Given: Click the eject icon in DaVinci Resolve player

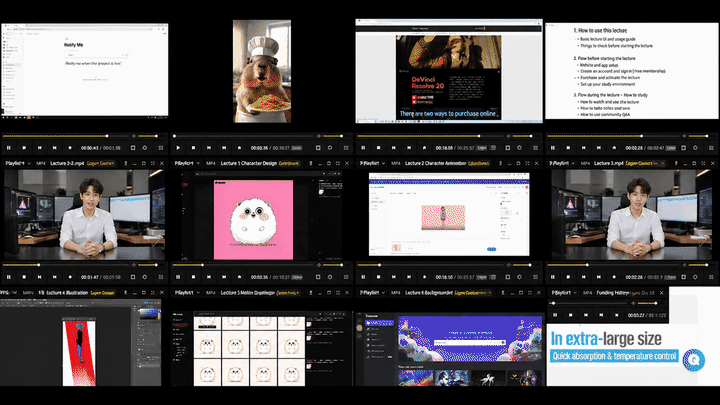Looking at the screenshot, I should (424, 148).
